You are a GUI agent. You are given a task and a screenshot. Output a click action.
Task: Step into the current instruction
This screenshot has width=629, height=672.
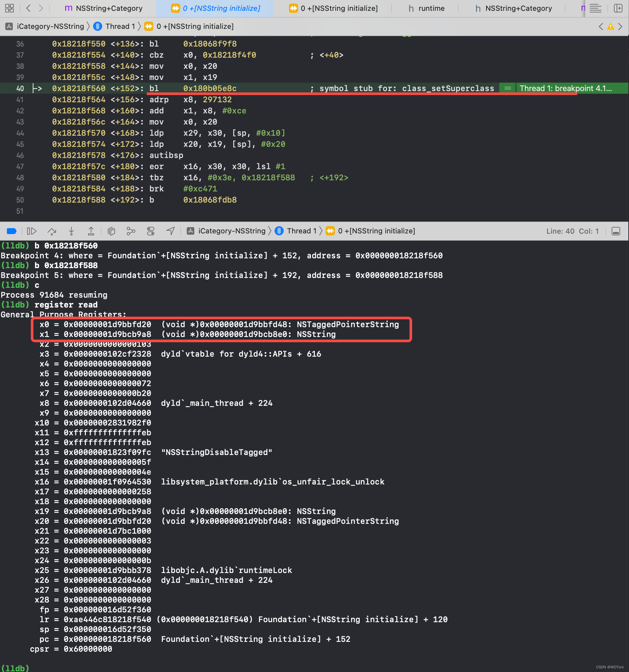[x=71, y=231]
